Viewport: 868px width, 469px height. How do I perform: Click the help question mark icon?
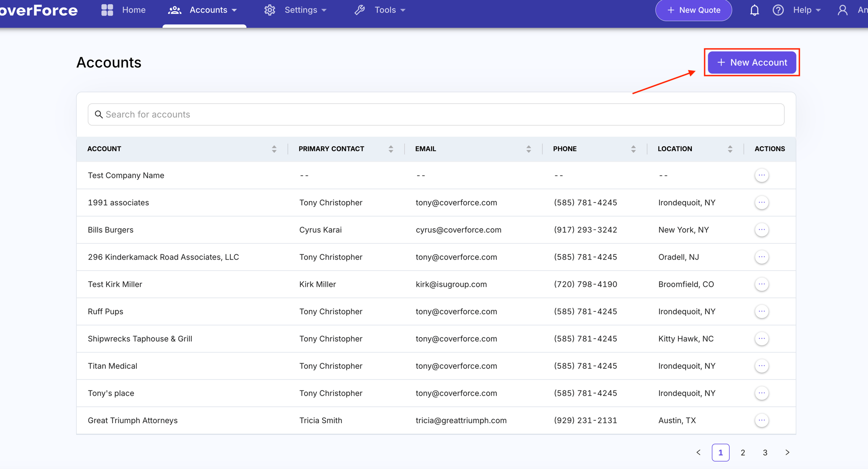(x=778, y=10)
